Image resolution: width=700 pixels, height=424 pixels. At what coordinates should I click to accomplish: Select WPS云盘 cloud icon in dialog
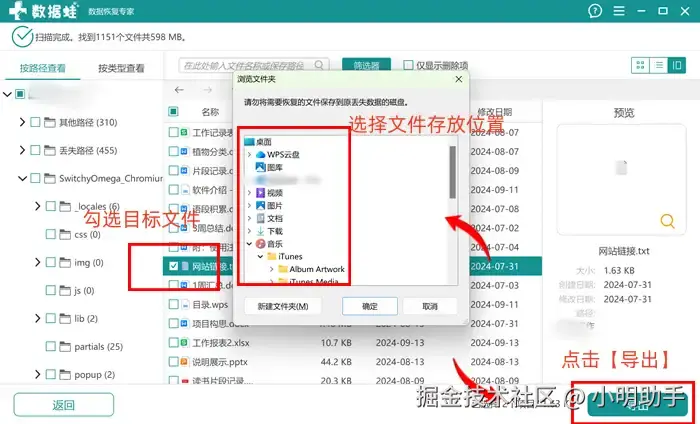pos(260,154)
